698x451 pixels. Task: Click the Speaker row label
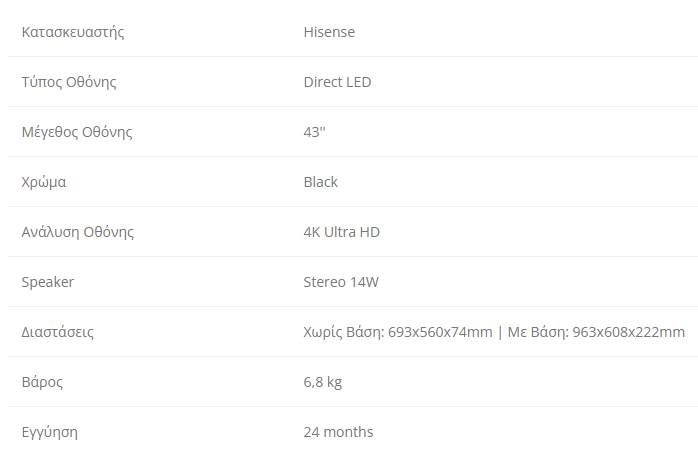[x=48, y=282]
